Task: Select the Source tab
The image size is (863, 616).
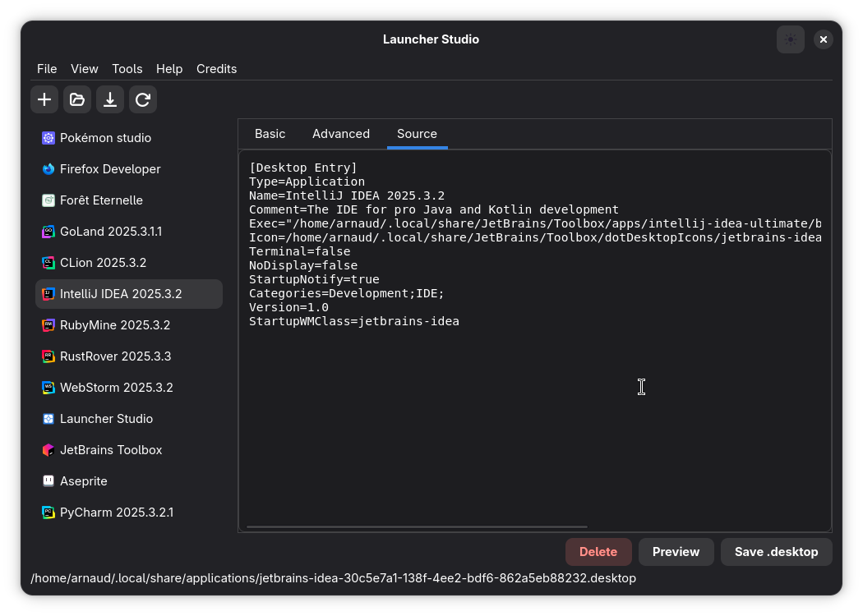Action: point(417,134)
